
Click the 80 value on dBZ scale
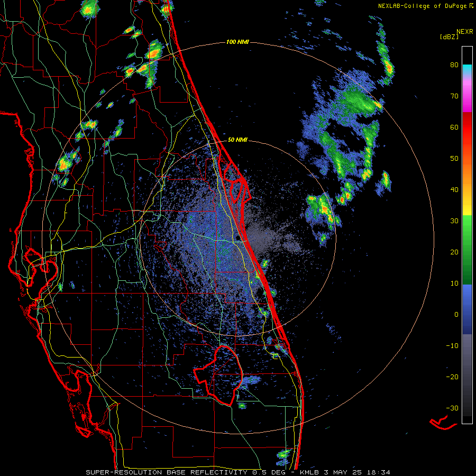click(x=454, y=65)
